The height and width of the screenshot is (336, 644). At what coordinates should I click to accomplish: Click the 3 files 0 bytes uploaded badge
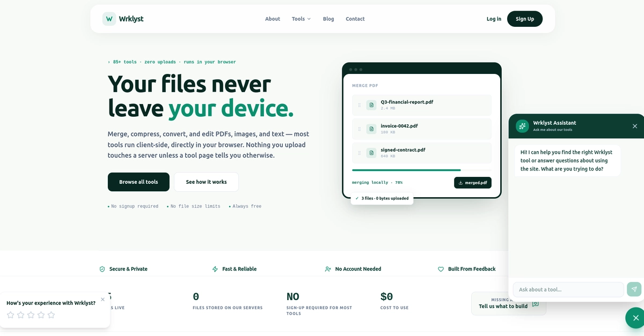[382, 198]
